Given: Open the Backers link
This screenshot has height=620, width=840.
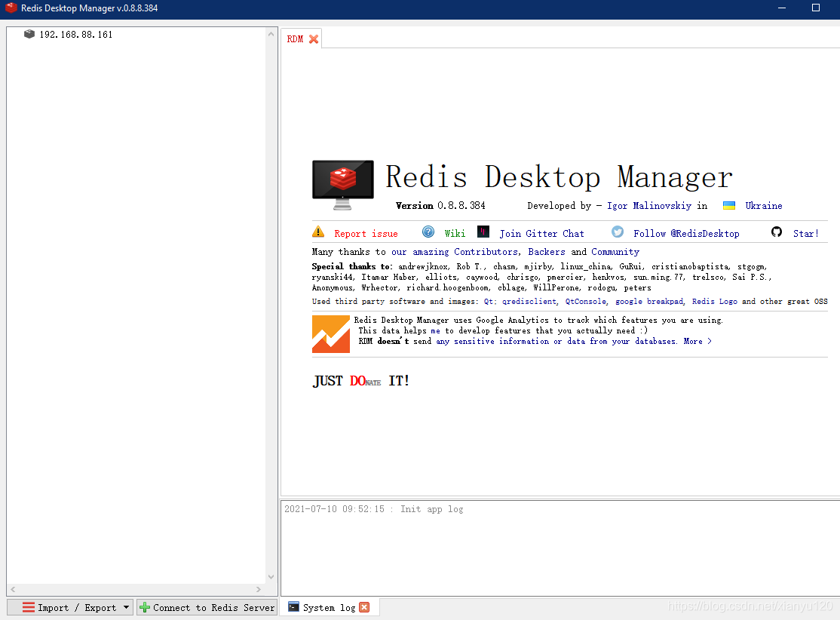Looking at the screenshot, I should pyautogui.click(x=547, y=252).
